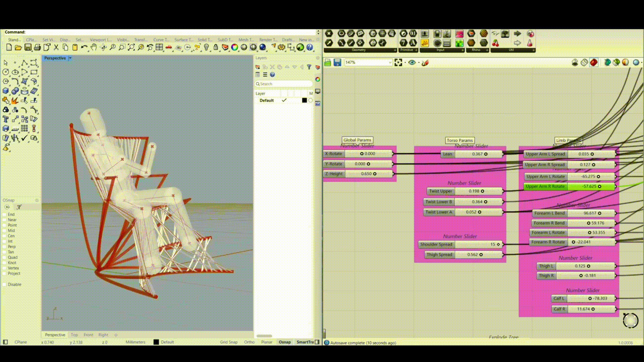This screenshot has width=644, height=362.
Task: Click the Zoom Extents icon
Action: [x=131, y=47]
